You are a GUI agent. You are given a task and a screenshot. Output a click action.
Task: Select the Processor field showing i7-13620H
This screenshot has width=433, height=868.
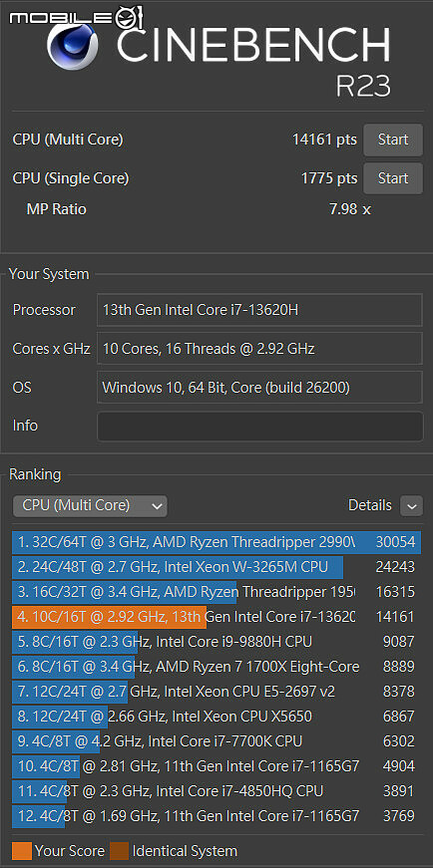[x=260, y=310]
